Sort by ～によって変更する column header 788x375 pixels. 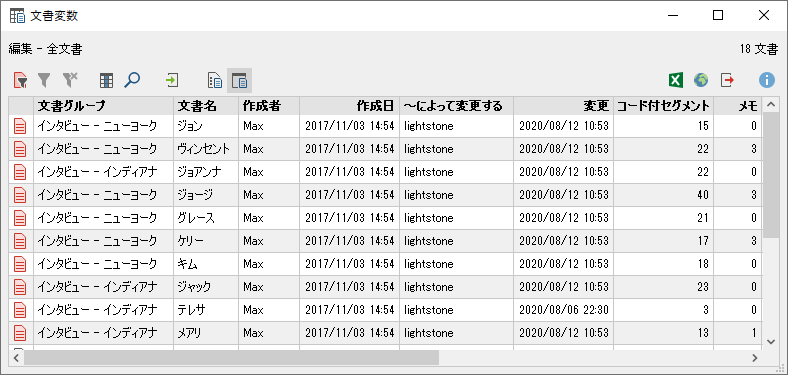(x=456, y=106)
